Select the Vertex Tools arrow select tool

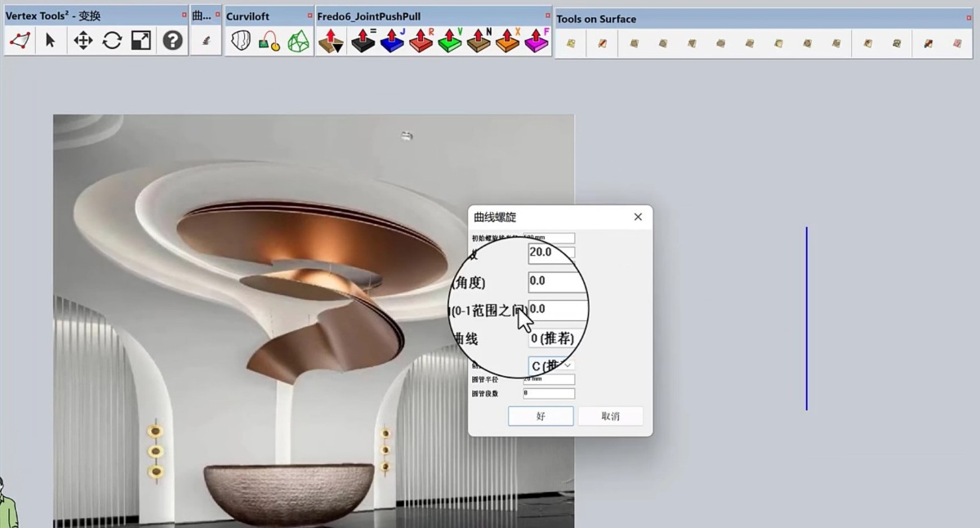point(51,40)
